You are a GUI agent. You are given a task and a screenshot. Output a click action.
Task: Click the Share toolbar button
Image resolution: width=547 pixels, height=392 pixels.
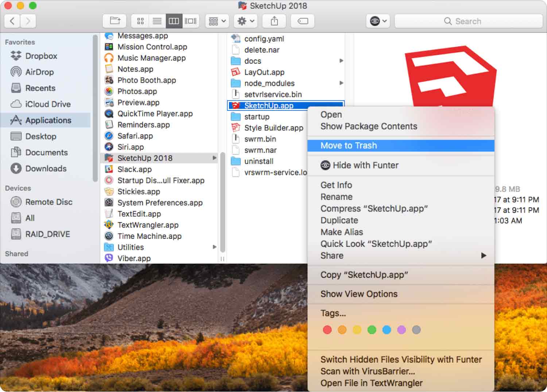[274, 21]
